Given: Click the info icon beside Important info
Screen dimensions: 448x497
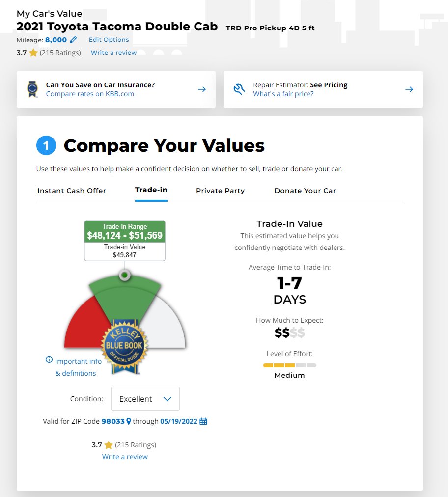Looking at the screenshot, I should tap(49, 359).
